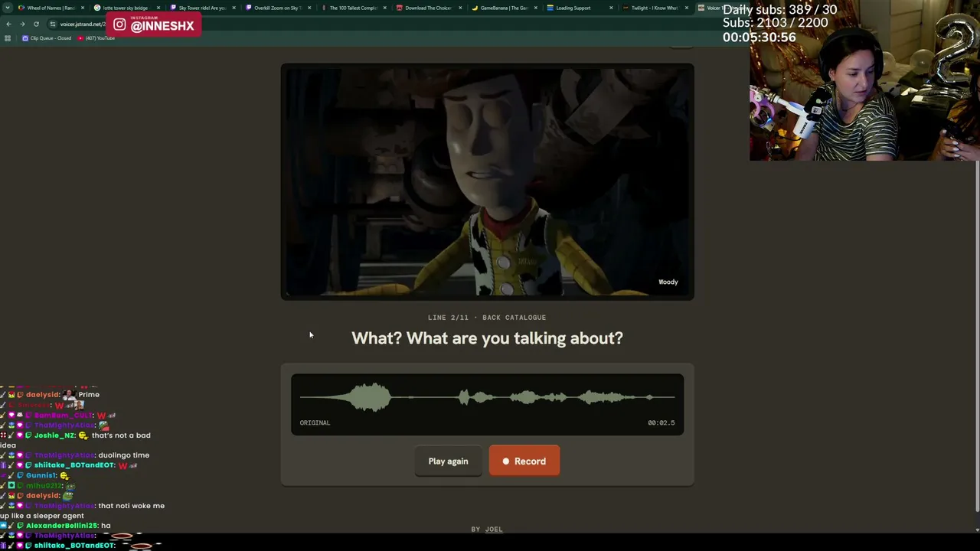Screen dimensions: 980x551
Task: Click the Daily subs: 389 / 30 counter
Action: (780, 10)
